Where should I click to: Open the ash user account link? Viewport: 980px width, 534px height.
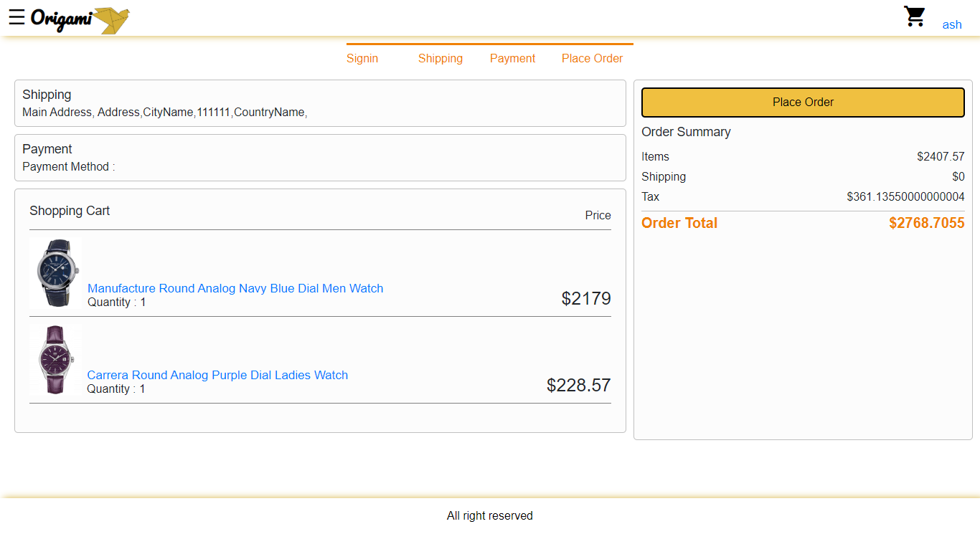click(951, 24)
